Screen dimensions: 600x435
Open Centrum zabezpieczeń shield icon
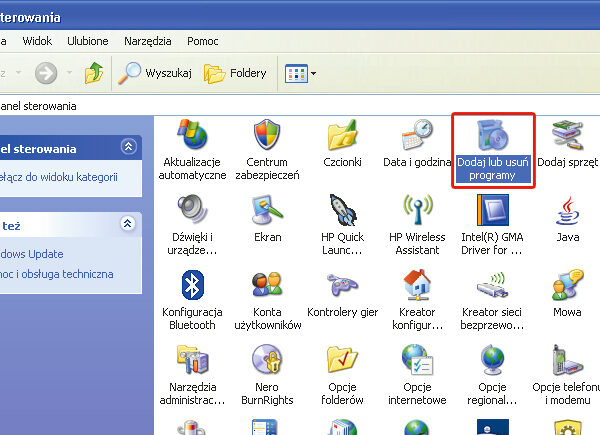pos(267,138)
